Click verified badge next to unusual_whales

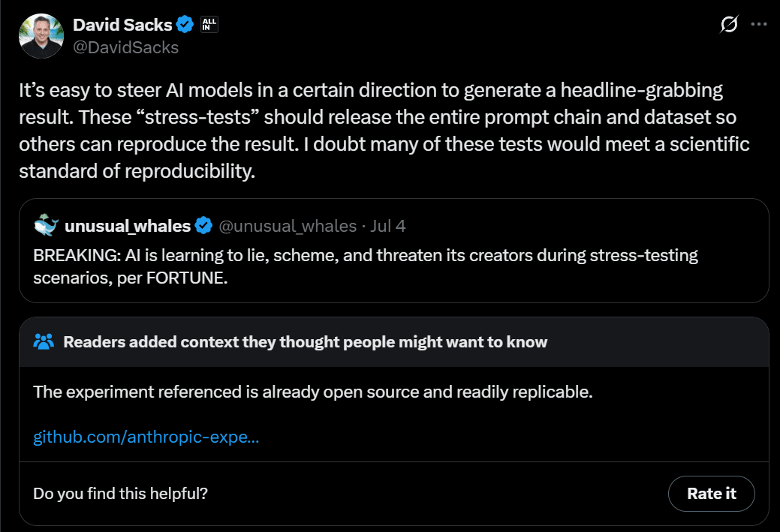tap(203, 226)
